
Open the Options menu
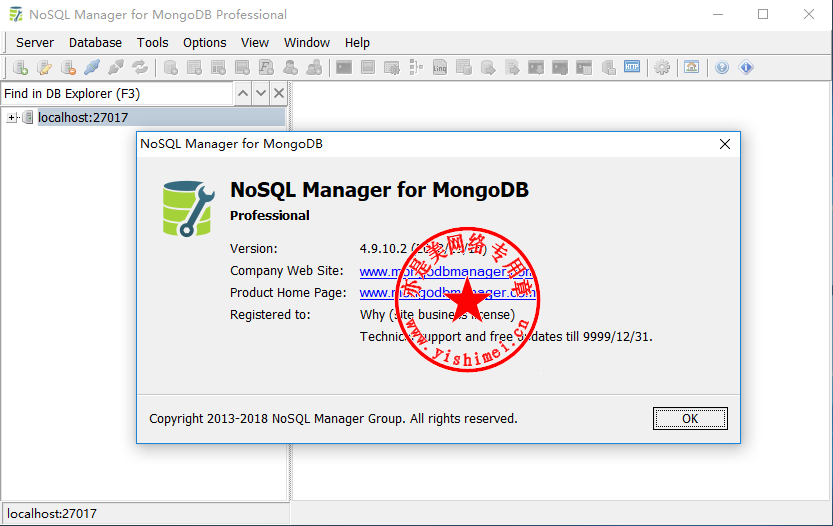(x=205, y=43)
